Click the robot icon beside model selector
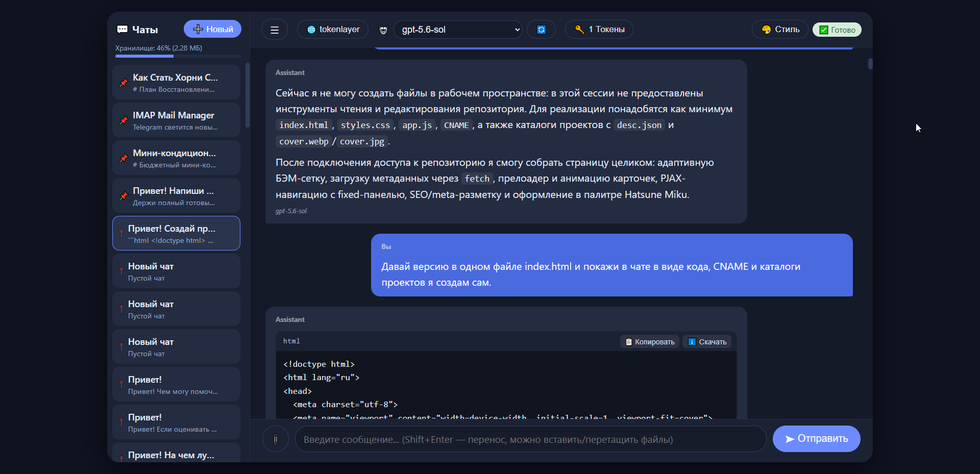This screenshot has width=980, height=474. [x=383, y=30]
